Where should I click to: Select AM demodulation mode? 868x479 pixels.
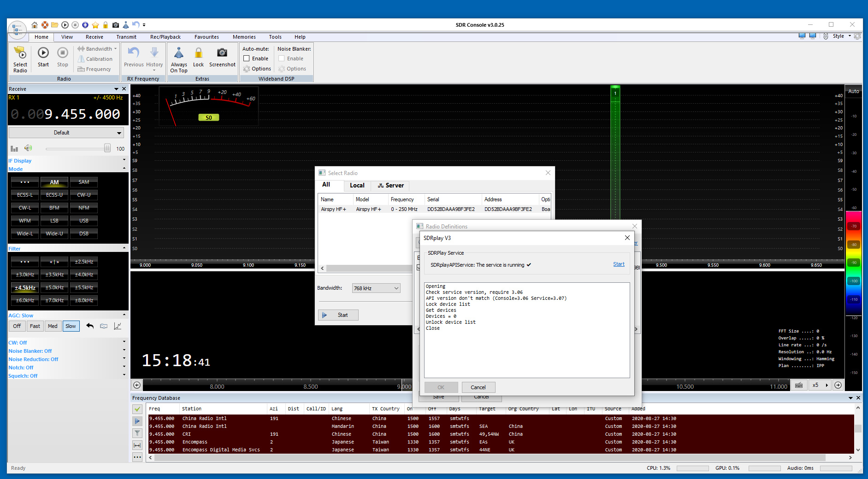coord(54,182)
